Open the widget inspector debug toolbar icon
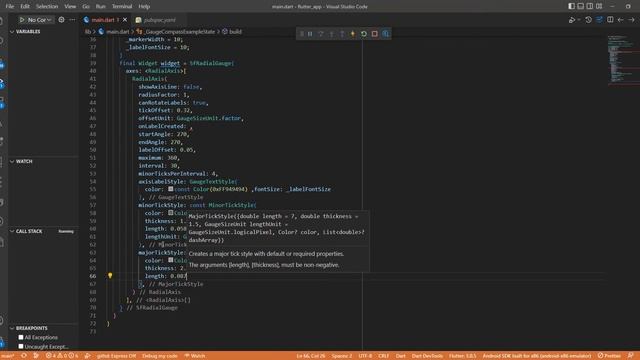This screenshot has width=640, height=360. tap(386, 34)
